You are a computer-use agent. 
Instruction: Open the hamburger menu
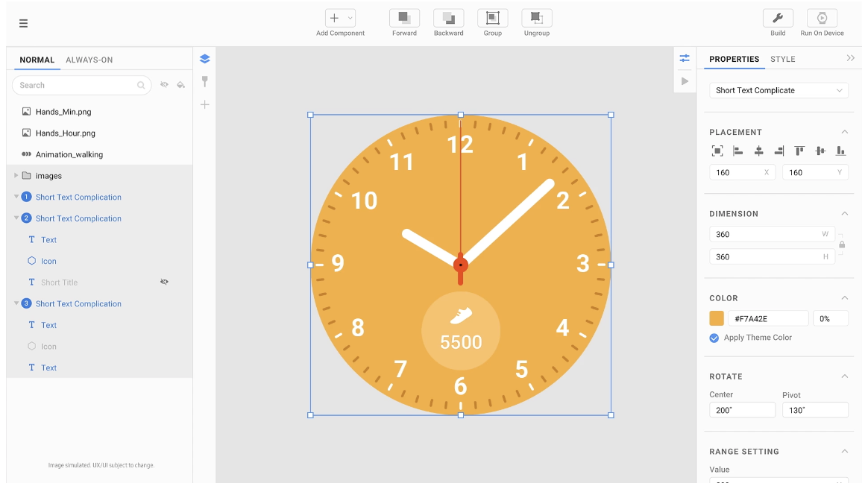(23, 23)
